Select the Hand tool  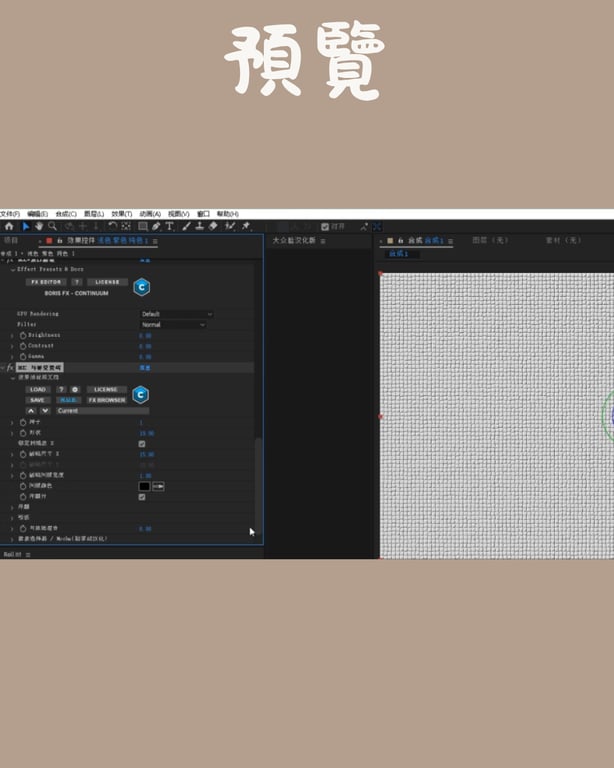39,226
